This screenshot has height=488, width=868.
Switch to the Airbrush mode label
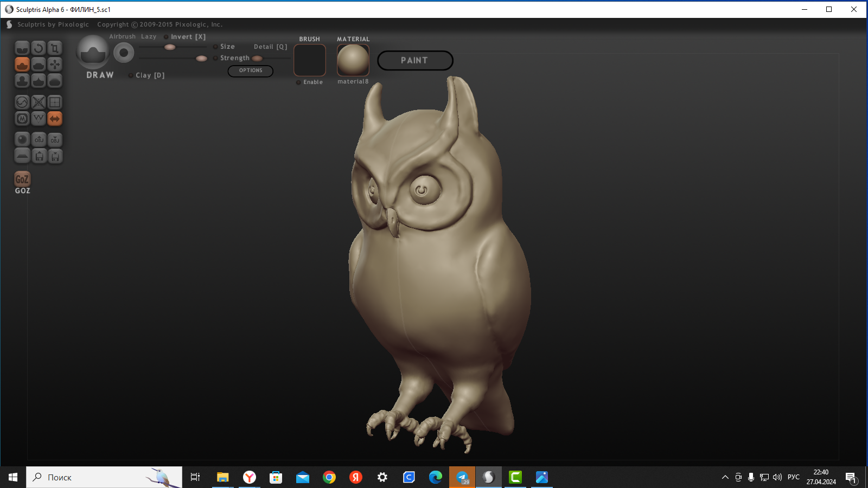(x=122, y=36)
